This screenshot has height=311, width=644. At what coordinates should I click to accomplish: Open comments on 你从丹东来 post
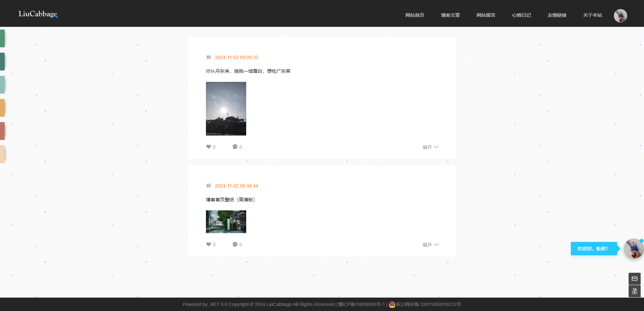[x=237, y=147]
